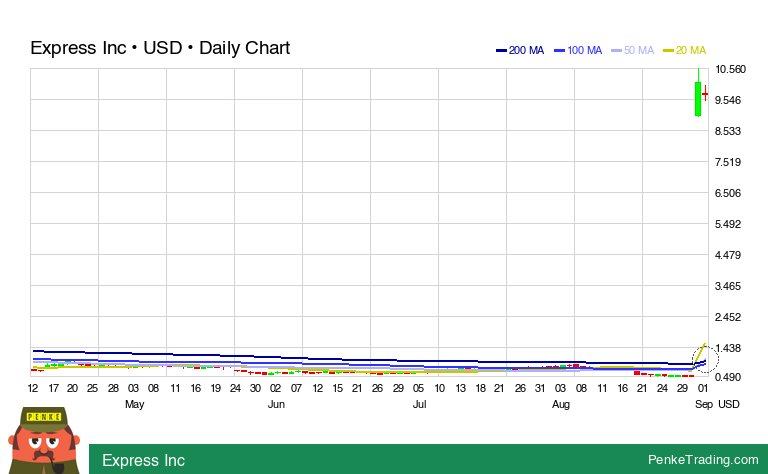Click the 100 MA legend entry

578,50
